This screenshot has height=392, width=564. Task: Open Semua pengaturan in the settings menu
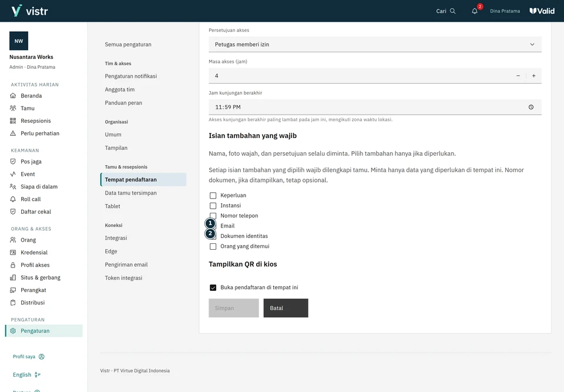128,45
